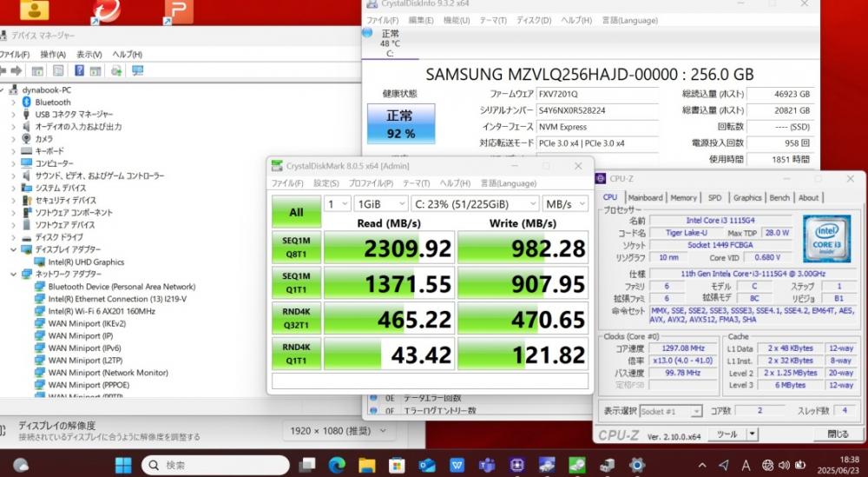Open Settings gear icon in the taskbar
Image resolution: width=868 pixels, height=477 pixels.
tap(636, 465)
